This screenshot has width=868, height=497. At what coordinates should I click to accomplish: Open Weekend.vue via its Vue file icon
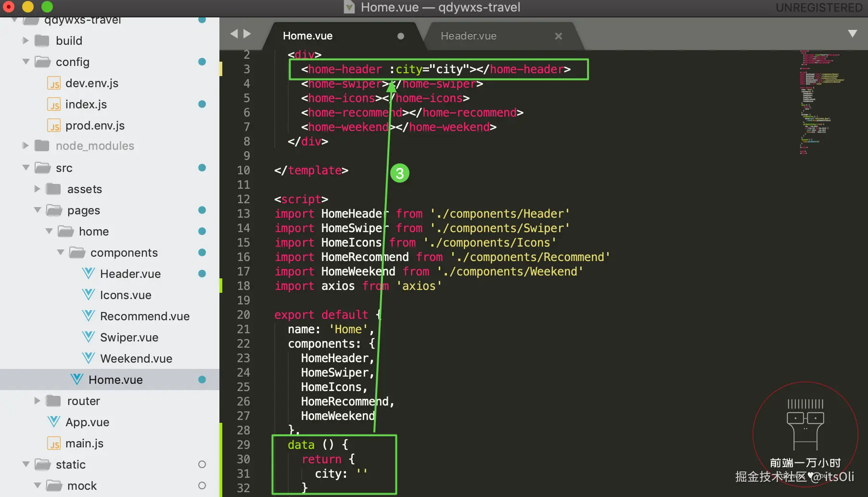[x=89, y=358]
